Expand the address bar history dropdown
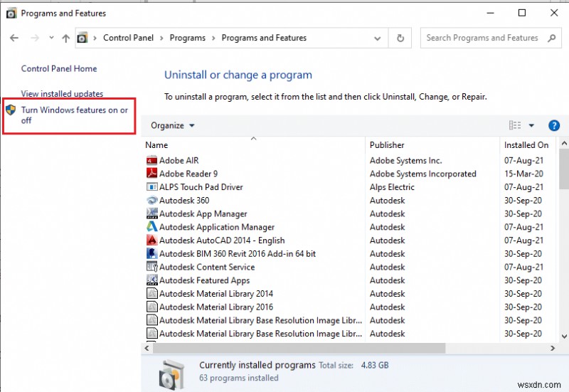 tap(378, 38)
